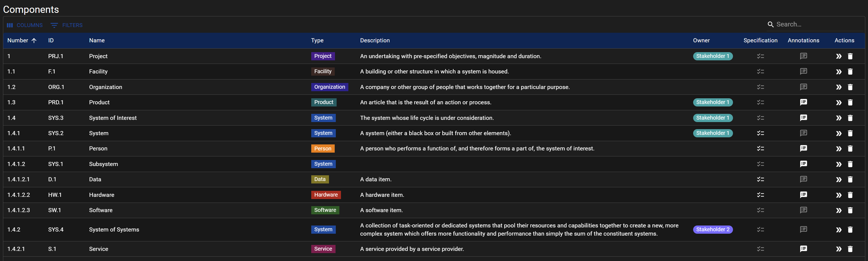
Task: Open annotations for the Person row
Action: click(x=803, y=148)
